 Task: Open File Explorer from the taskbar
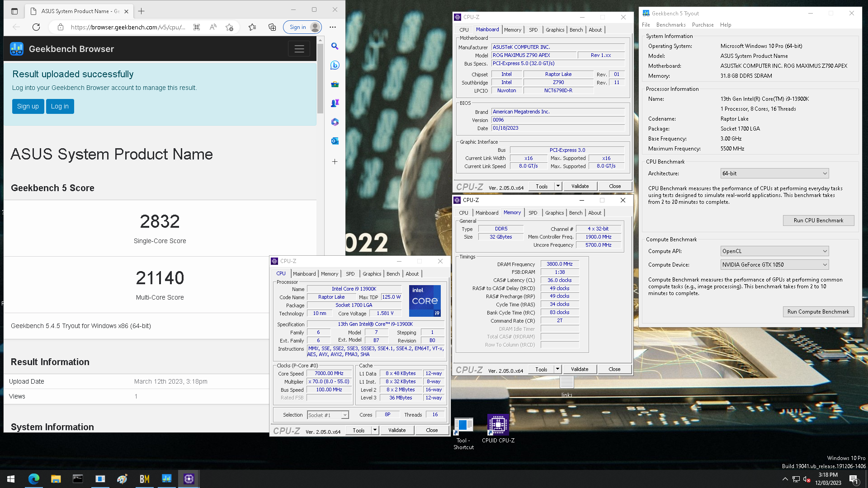click(56, 479)
